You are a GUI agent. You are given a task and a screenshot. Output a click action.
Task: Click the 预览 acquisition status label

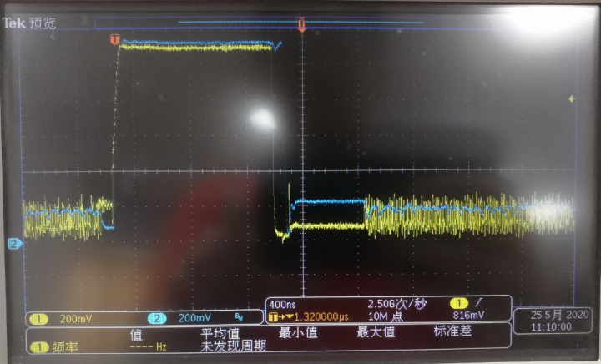43,23
